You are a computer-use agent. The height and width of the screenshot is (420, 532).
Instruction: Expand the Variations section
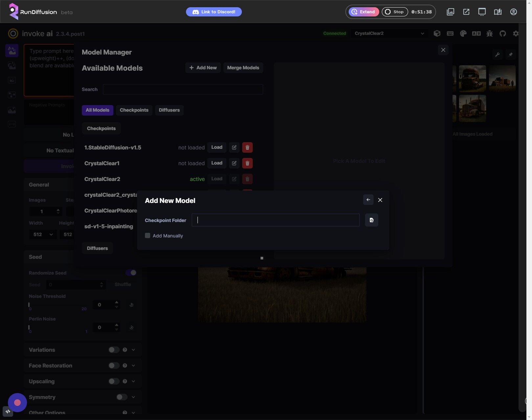(x=133, y=350)
